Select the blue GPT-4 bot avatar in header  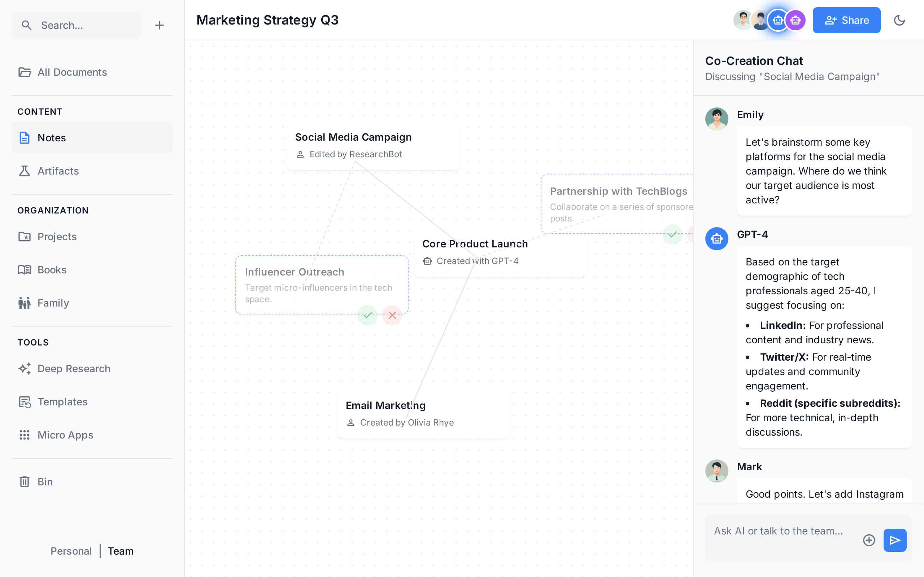(778, 20)
